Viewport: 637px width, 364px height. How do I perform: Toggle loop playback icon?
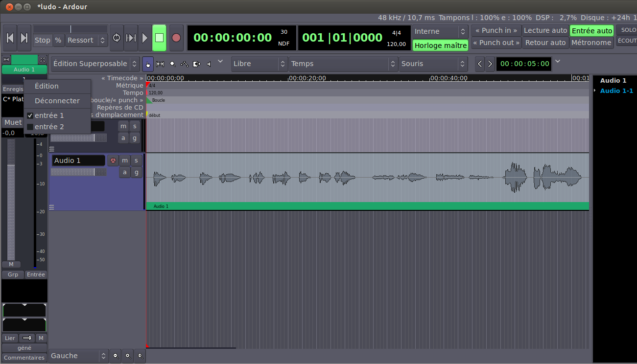point(117,38)
